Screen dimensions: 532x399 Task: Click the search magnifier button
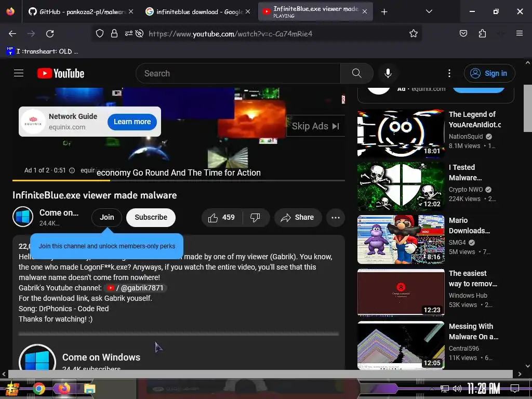[356, 73]
